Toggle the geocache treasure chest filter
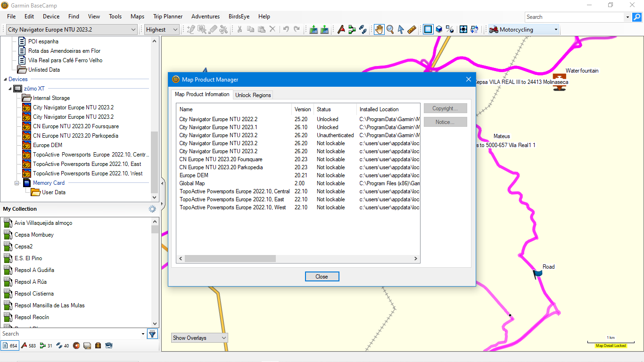Screen dimensions: 644x362 coord(98,346)
